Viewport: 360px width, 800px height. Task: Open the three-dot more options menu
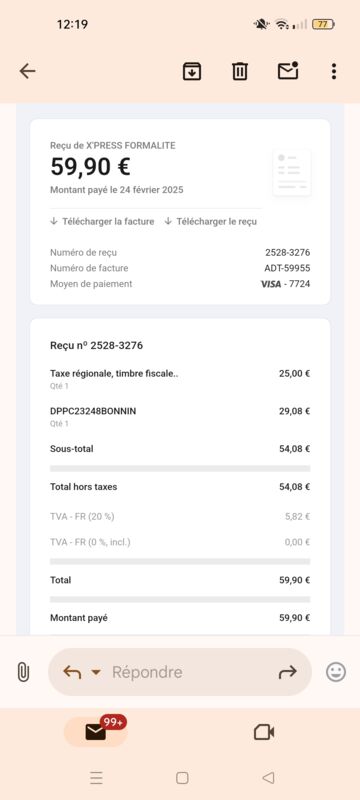(333, 71)
